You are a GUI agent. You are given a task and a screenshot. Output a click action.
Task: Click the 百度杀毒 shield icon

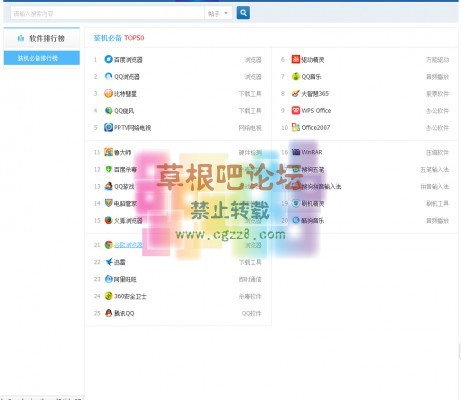point(108,169)
